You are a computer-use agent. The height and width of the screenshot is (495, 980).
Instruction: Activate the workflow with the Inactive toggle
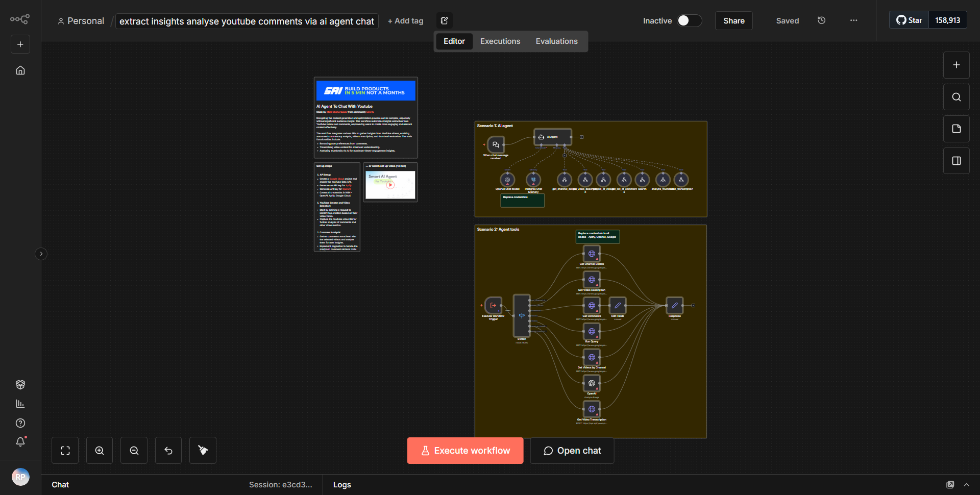point(689,20)
